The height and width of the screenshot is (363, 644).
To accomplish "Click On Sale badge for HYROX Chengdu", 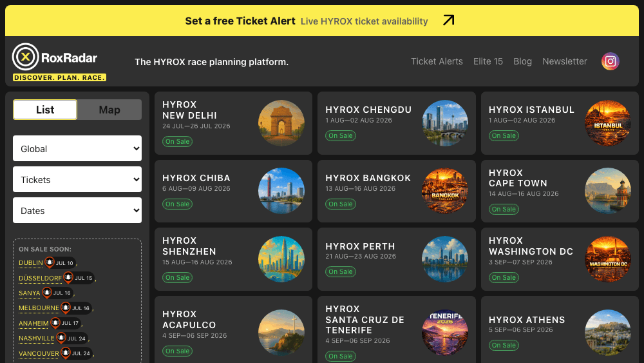I will 341,135.
